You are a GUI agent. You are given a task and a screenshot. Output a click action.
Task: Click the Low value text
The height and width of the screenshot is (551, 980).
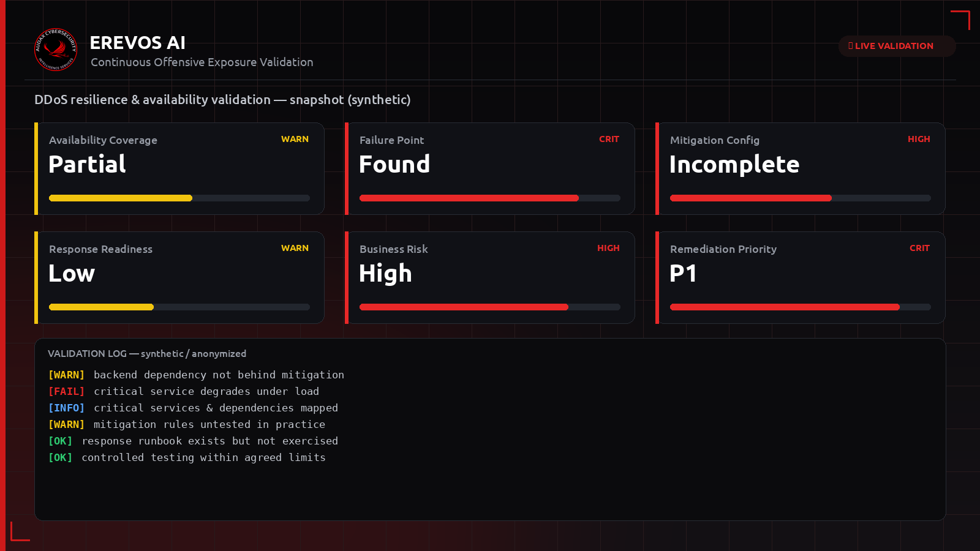(x=72, y=273)
